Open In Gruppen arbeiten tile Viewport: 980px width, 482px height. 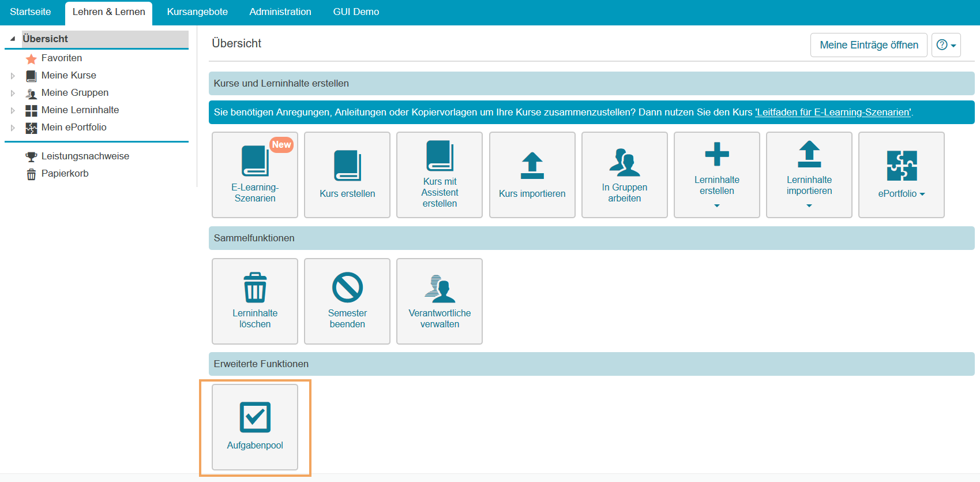pyautogui.click(x=624, y=174)
